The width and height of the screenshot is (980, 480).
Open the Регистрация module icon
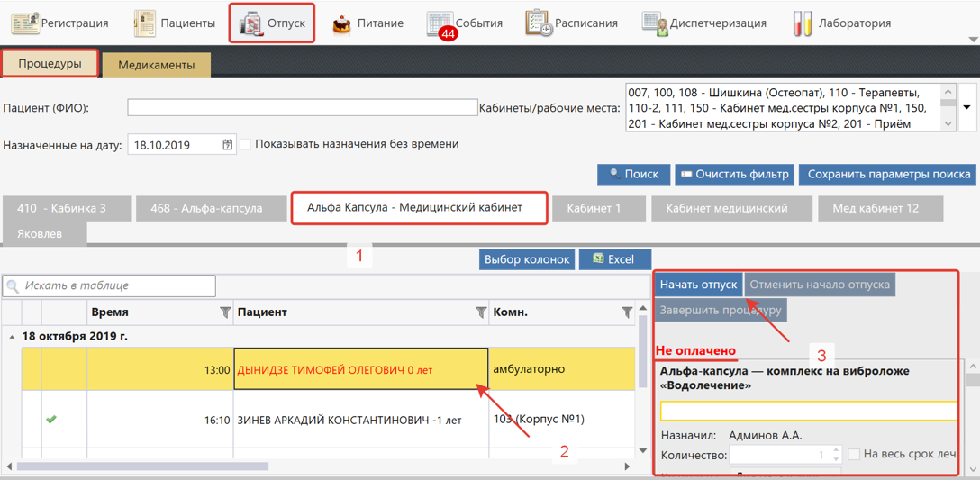(25, 23)
